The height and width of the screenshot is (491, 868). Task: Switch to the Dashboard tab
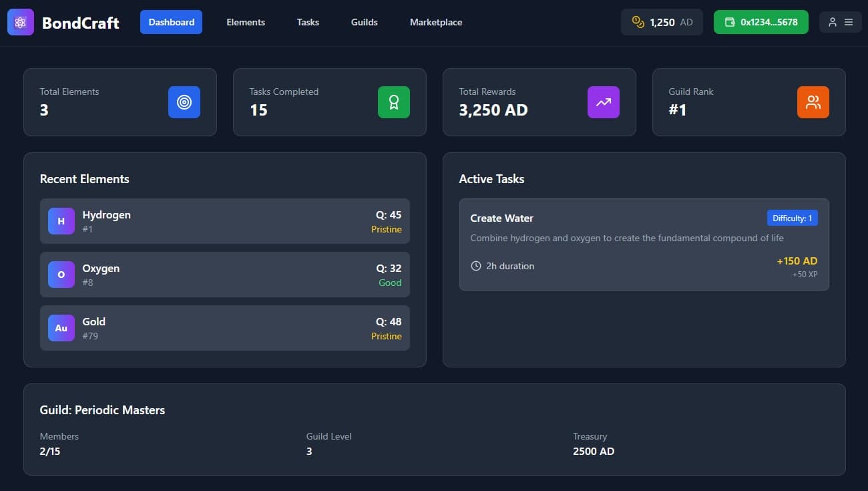[x=171, y=22]
